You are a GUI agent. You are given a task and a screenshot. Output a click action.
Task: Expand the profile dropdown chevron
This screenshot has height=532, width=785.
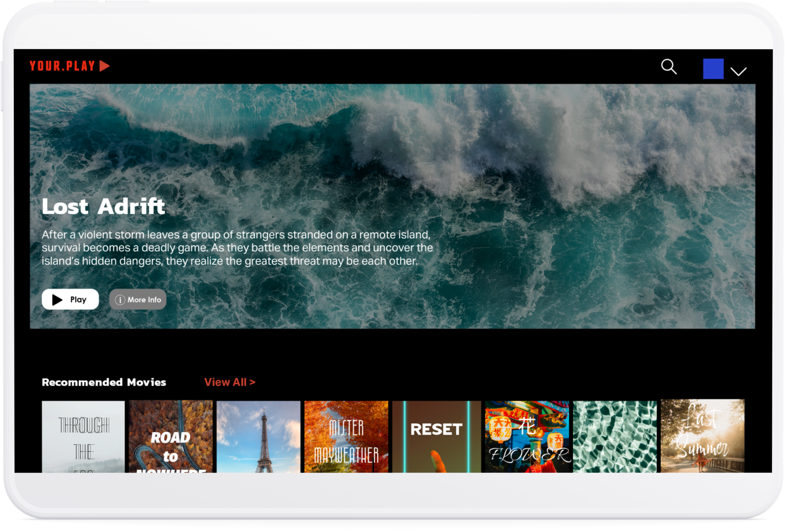click(738, 71)
